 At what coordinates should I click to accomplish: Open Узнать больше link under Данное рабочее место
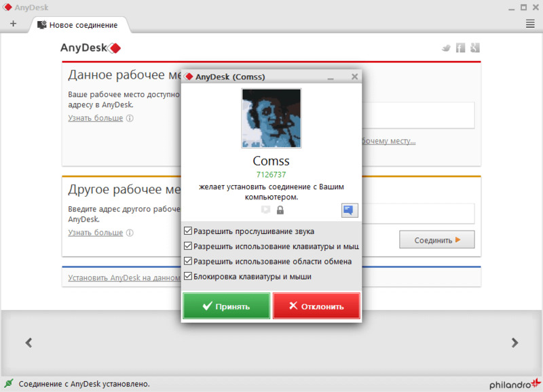(96, 118)
